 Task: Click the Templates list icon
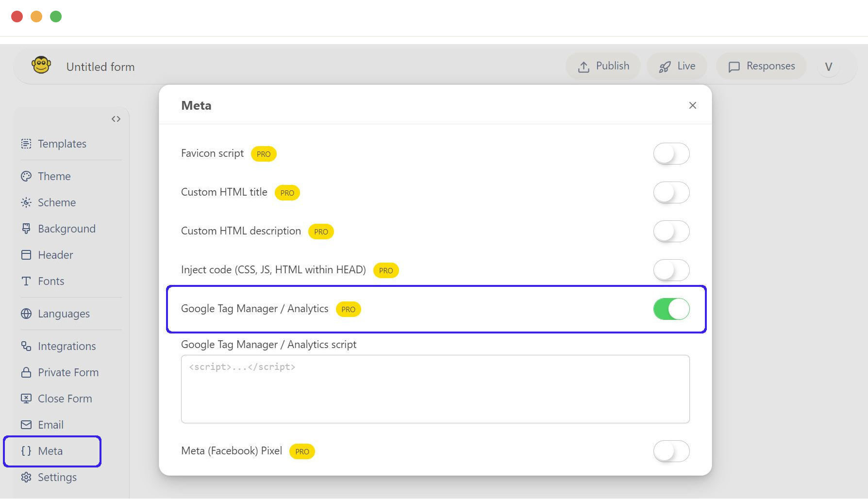pos(26,144)
